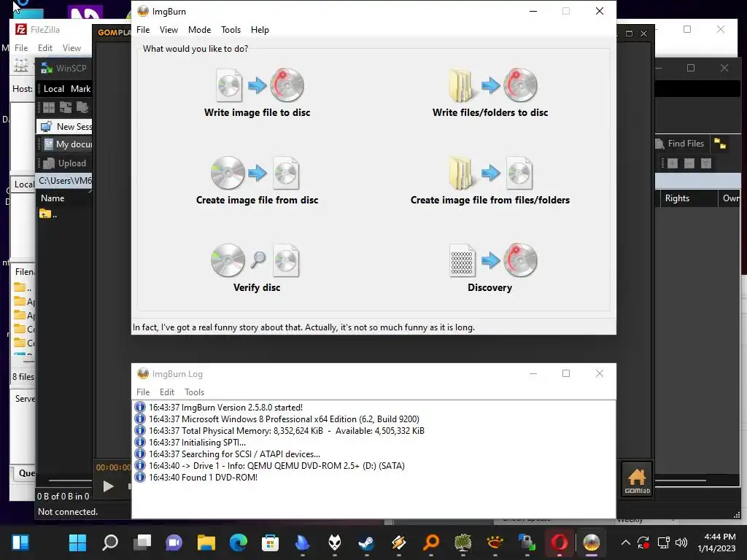Open File menu in ImgBurn Log
Image resolution: width=747 pixels, height=560 pixels.
pos(143,392)
